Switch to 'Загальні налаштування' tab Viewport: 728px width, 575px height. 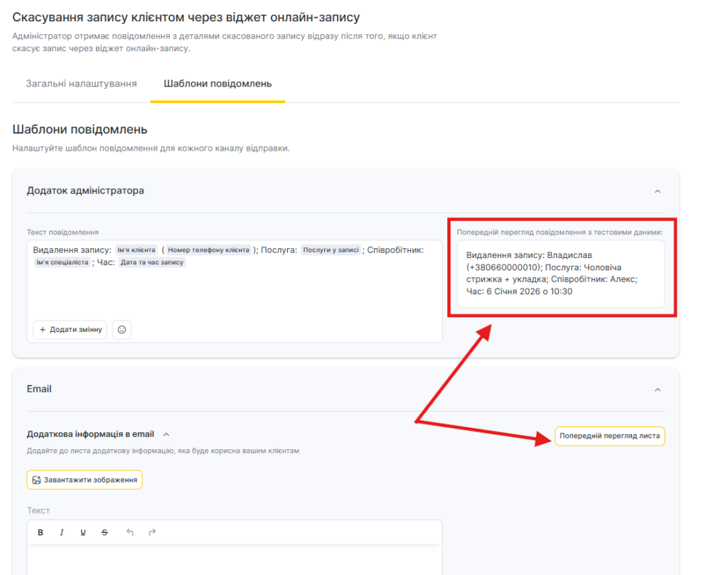[x=81, y=84]
